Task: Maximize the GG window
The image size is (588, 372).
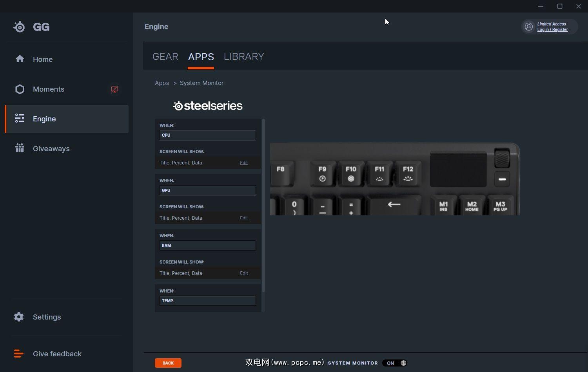Action: tap(560, 6)
